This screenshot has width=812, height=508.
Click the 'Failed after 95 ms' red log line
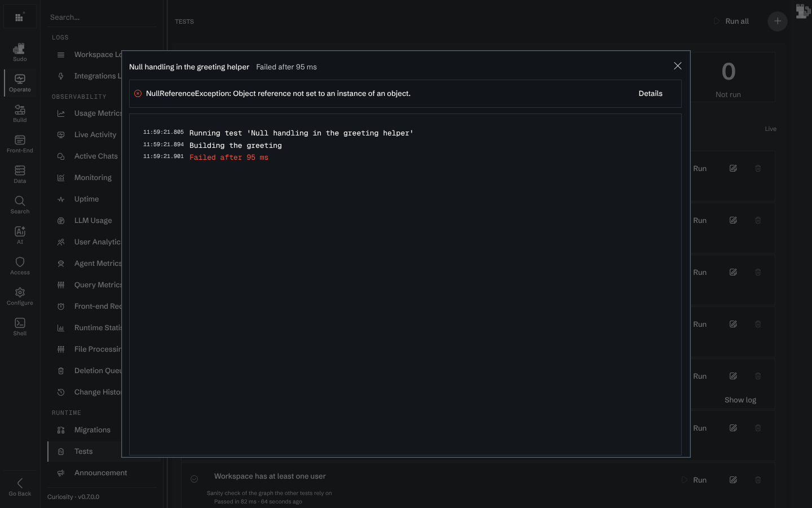click(228, 157)
